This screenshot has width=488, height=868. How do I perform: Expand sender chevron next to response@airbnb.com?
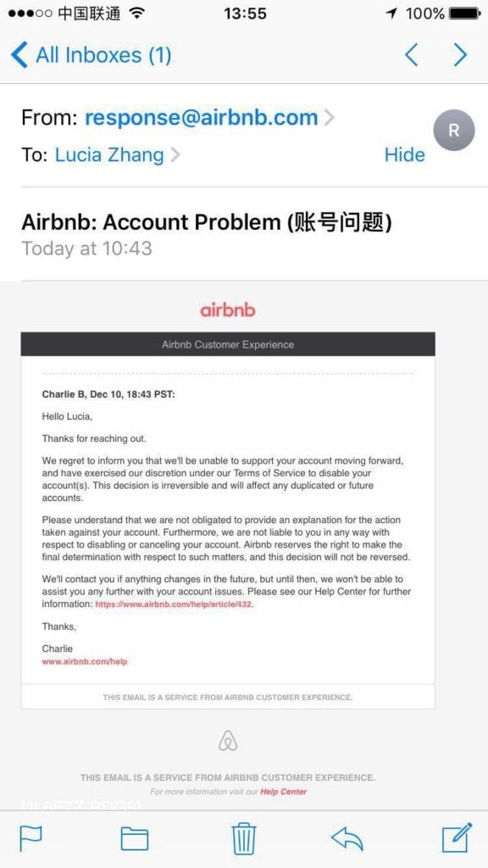[x=330, y=117]
